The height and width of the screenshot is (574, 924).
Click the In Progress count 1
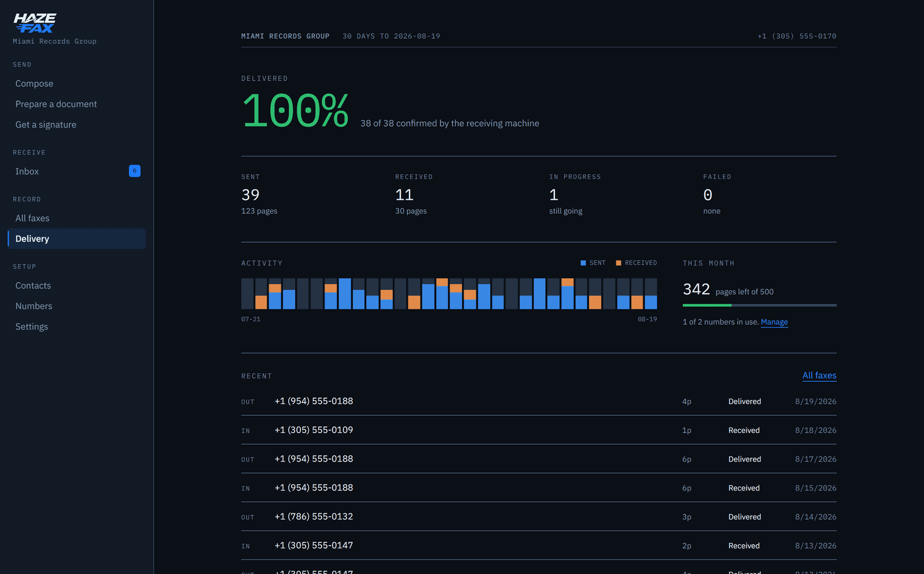click(x=554, y=195)
